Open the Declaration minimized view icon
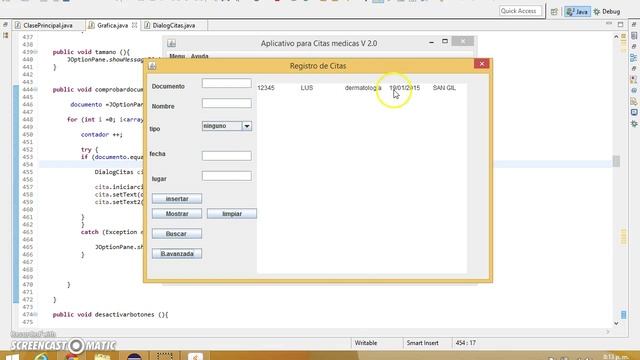This screenshot has height=360, width=640. point(634,101)
